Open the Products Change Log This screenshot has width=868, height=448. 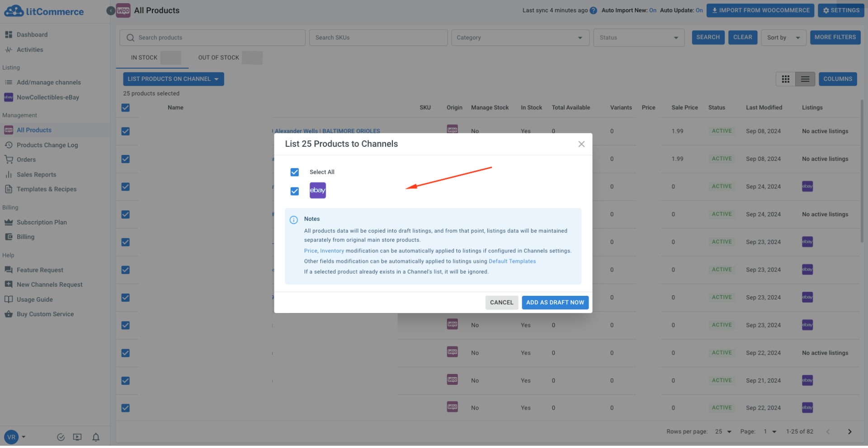[x=47, y=145]
